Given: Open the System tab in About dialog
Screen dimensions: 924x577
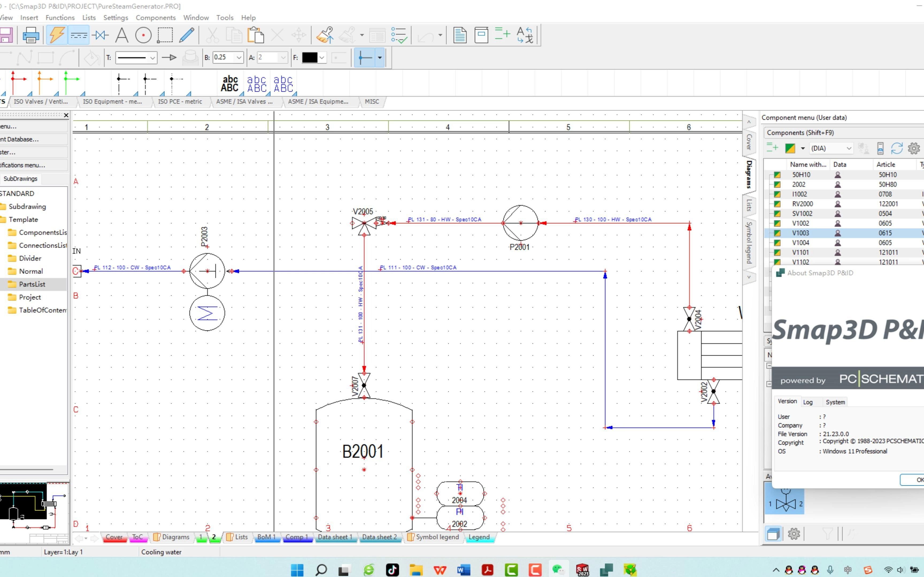Looking at the screenshot, I should [835, 402].
